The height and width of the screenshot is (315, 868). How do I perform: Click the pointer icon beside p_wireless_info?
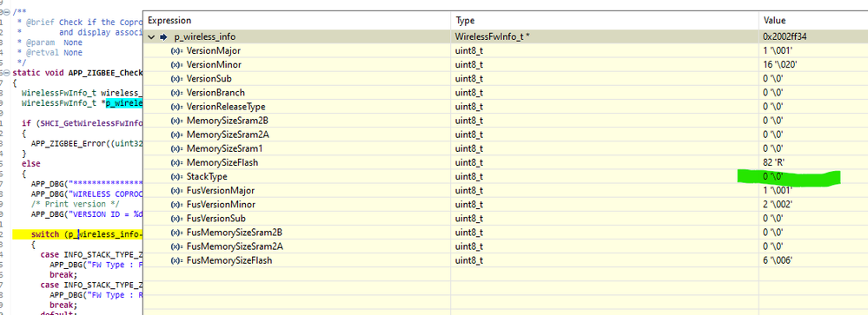(163, 37)
